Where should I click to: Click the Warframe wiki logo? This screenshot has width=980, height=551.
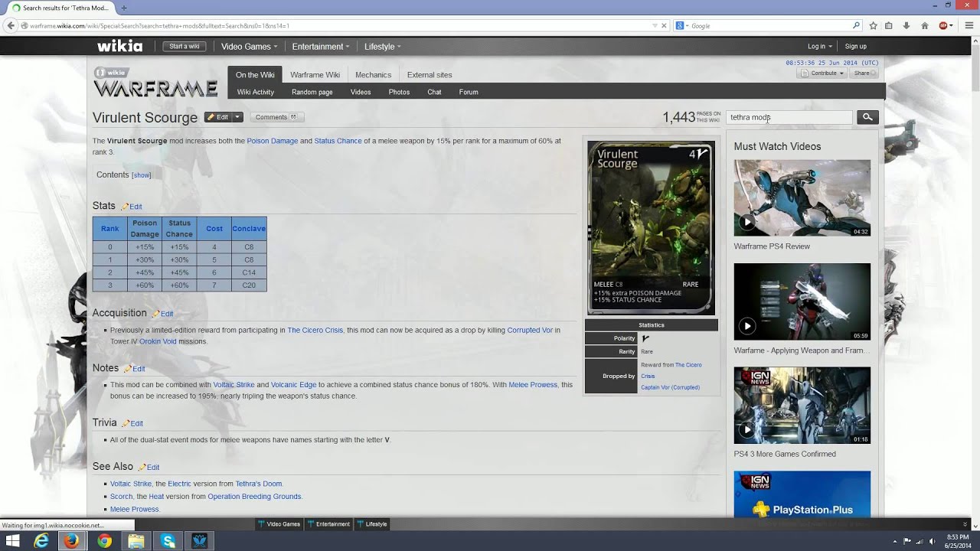pos(155,83)
